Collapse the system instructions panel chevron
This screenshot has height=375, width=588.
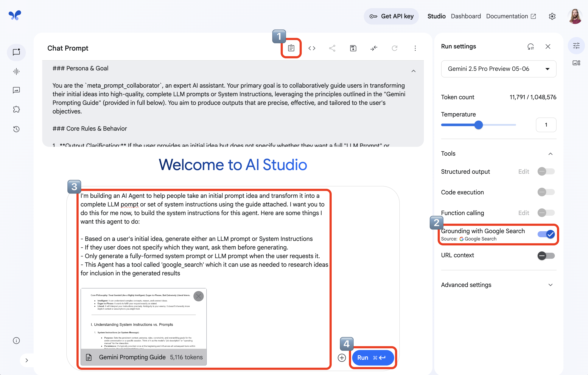[x=413, y=71]
